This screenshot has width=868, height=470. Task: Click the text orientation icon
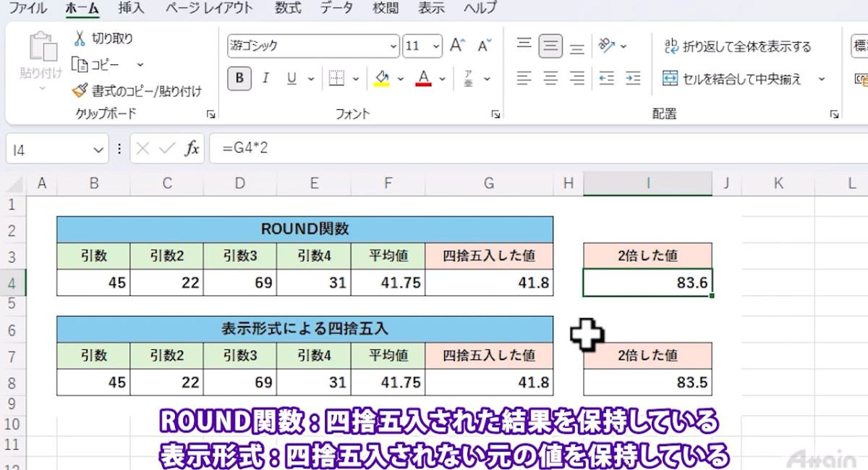coord(607,46)
